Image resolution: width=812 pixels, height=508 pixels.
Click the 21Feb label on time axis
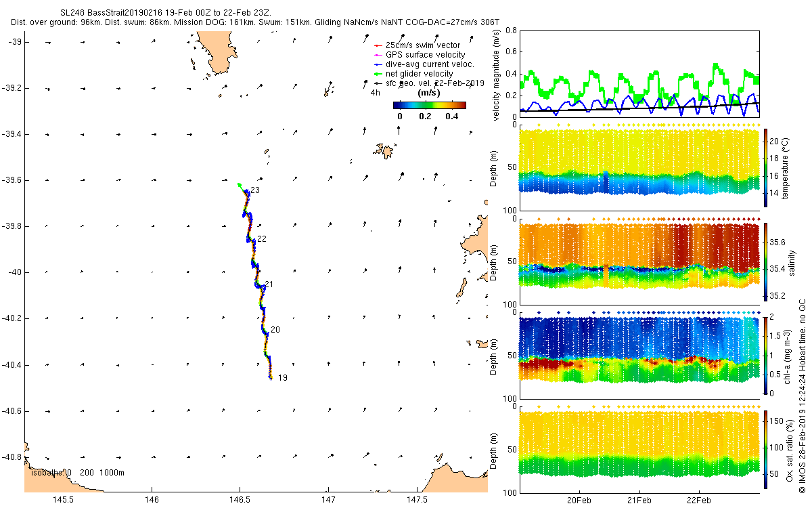point(639,500)
